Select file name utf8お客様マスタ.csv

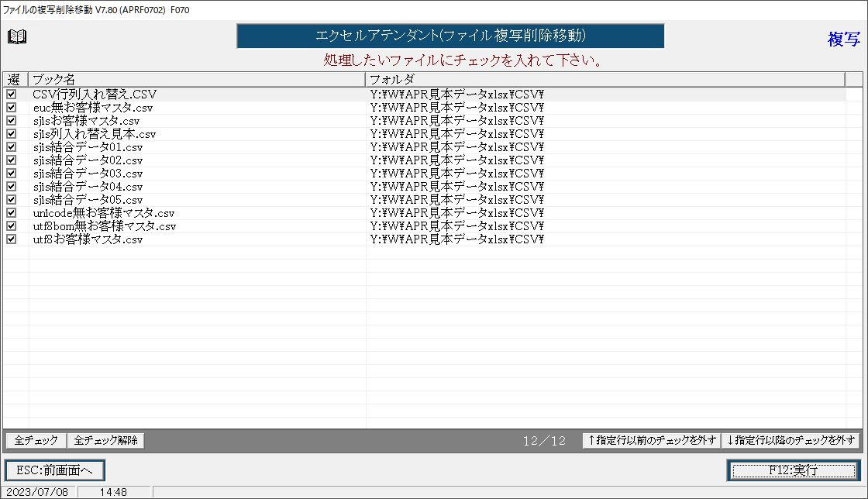(88, 239)
